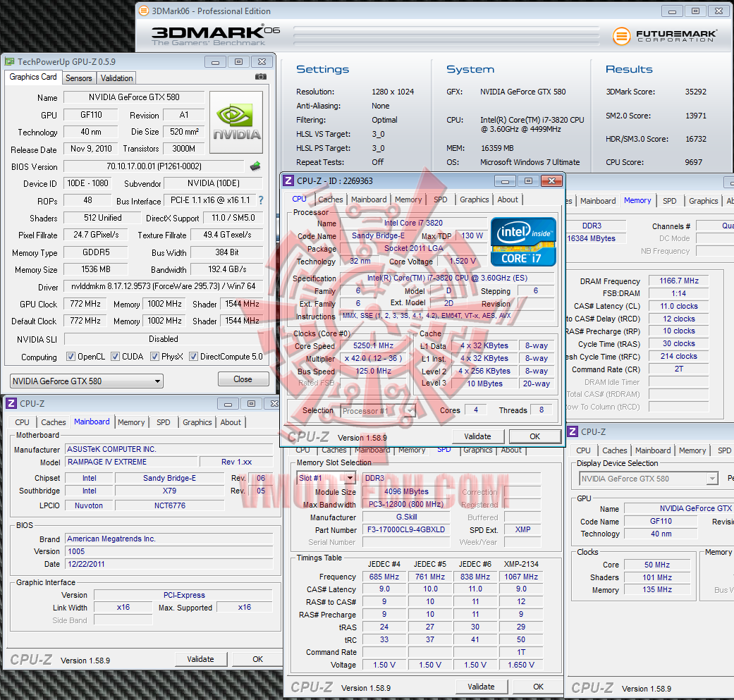Click the Intel Core i7 logo badge
The image size is (734, 700).
pyautogui.click(x=523, y=242)
